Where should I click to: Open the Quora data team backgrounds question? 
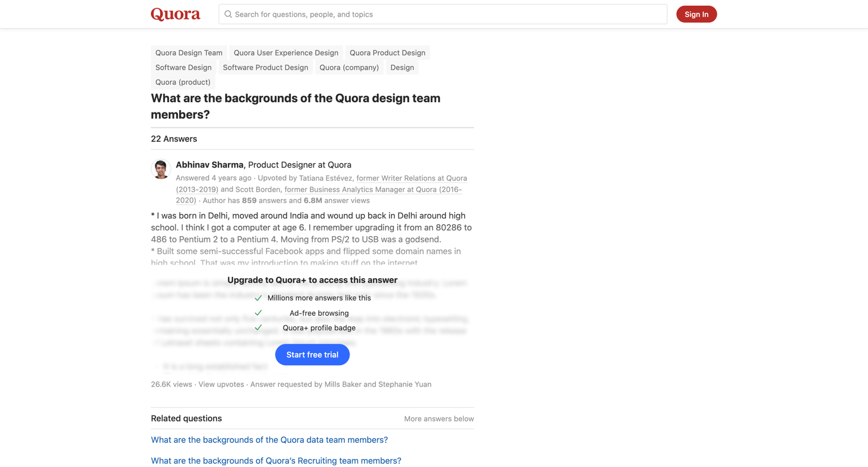coord(269,440)
